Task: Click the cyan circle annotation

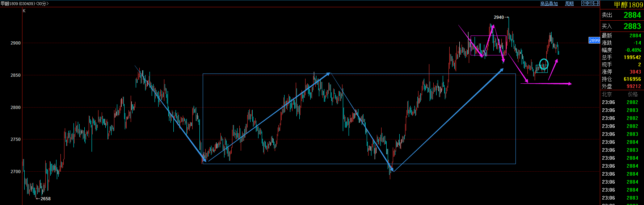Action: click(x=544, y=64)
